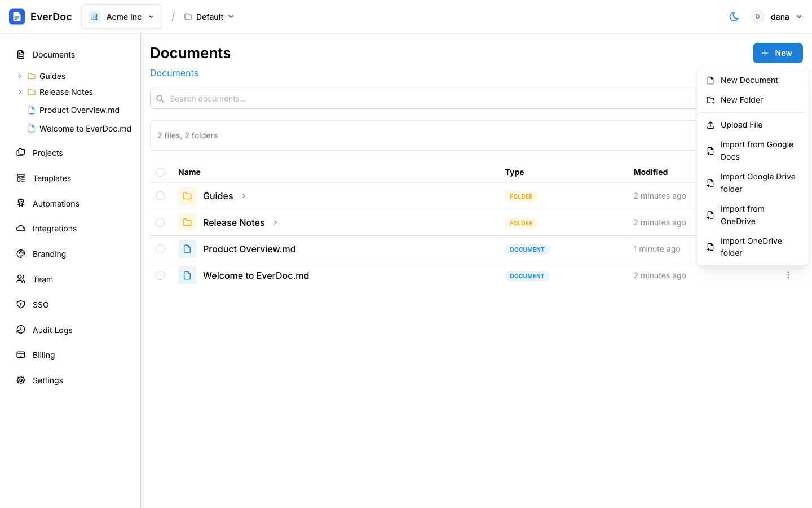The width and height of the screenshot is (812, 508).
Task: Select all rows via header checkbox
Action: (160, 172)
